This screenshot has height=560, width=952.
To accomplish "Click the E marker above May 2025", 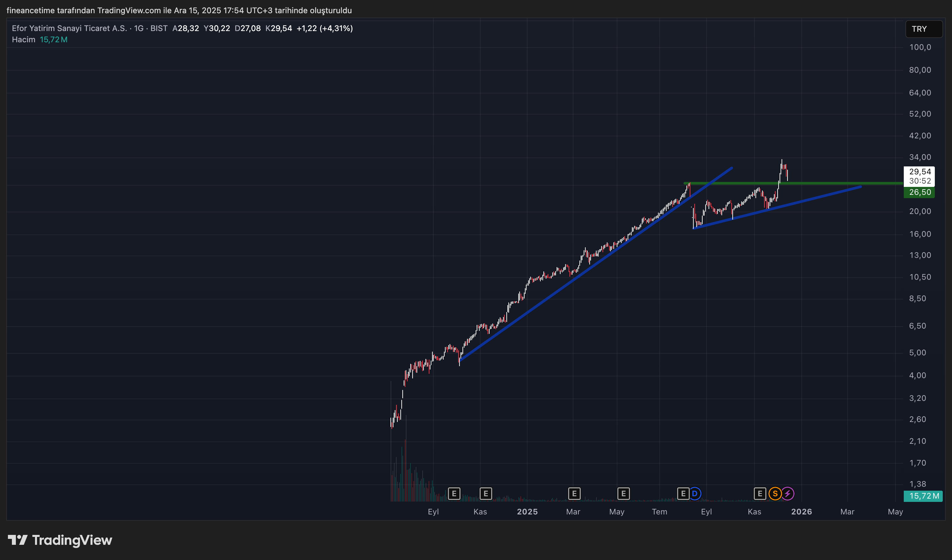I will pyautogui.click(x=623, y=494).
